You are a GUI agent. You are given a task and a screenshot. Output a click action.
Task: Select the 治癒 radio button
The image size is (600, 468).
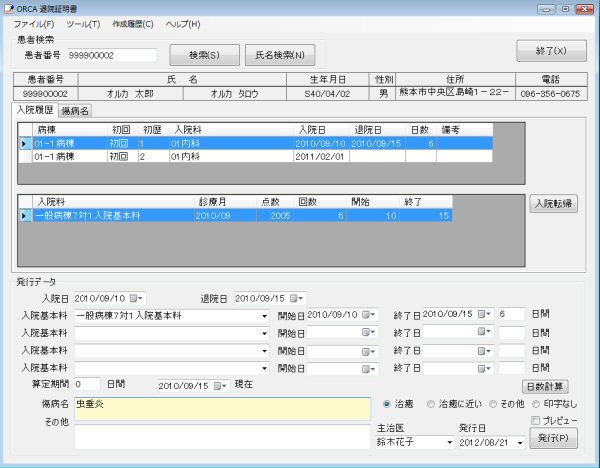(x=386, y=404)
